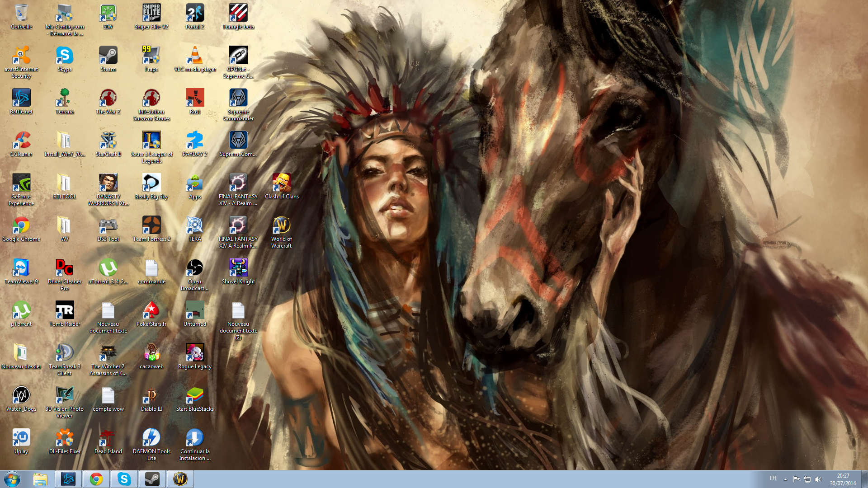This screenshot has width=868, height=488.
Task: Select the CCleaner shortcut
Action: (x=21, y=144)
